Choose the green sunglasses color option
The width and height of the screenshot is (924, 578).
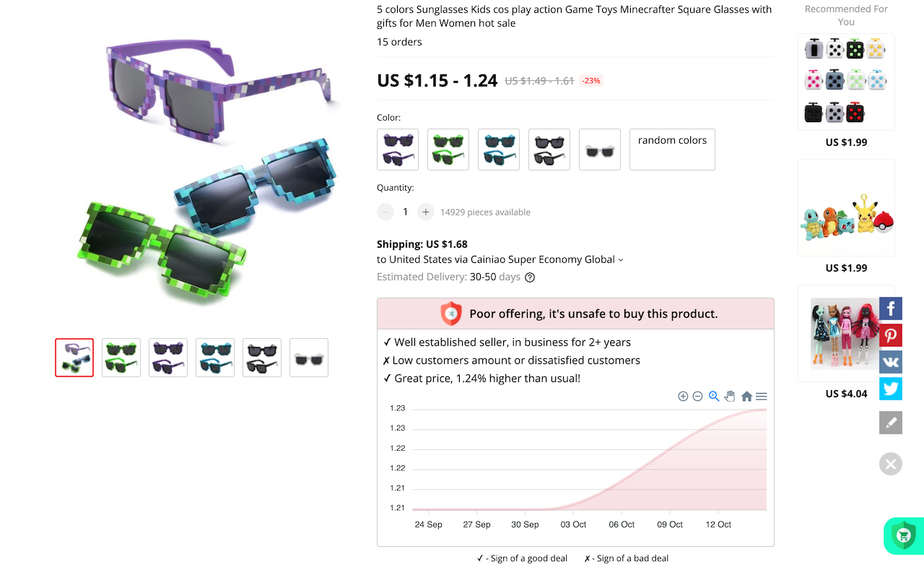pos(448,150)
